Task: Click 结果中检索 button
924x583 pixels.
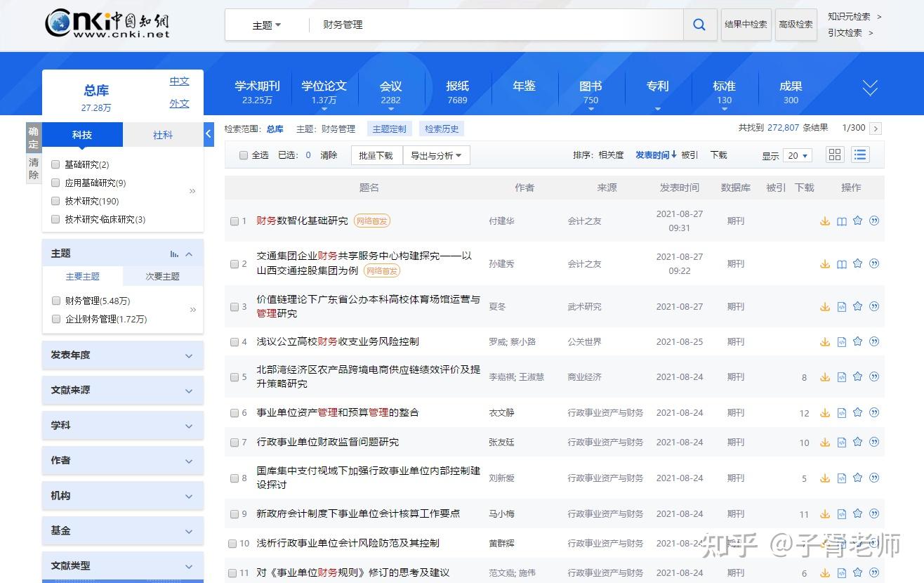Action: (x=746, y=25)
